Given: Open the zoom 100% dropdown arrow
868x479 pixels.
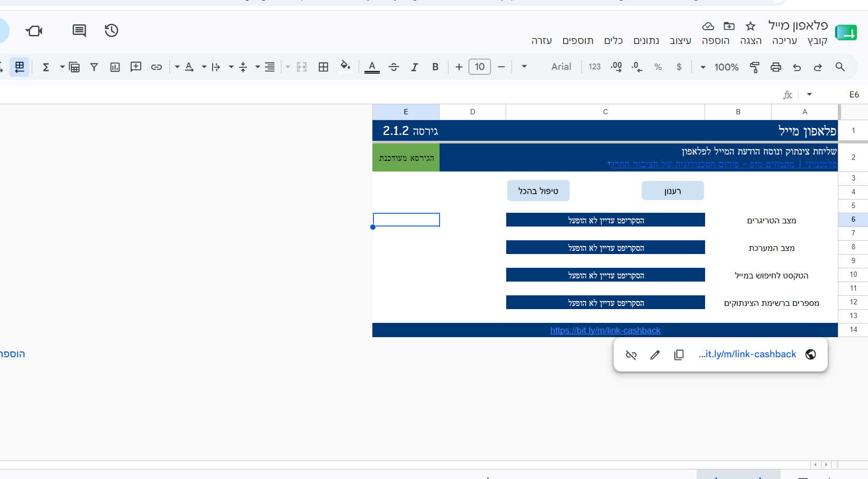Looking at the screenshot, I should pyautogui.click(x=703, y=67).
